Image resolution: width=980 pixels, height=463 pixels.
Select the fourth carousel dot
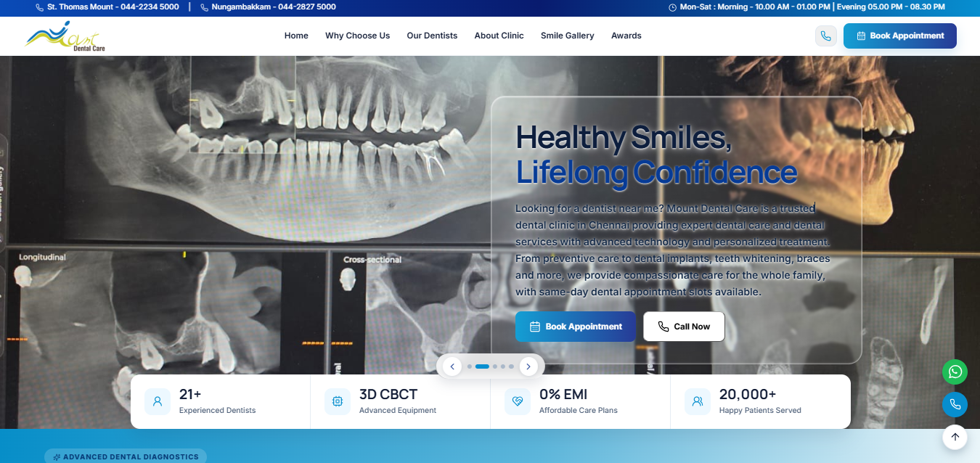pyautogui.click(x=503, y=366)
